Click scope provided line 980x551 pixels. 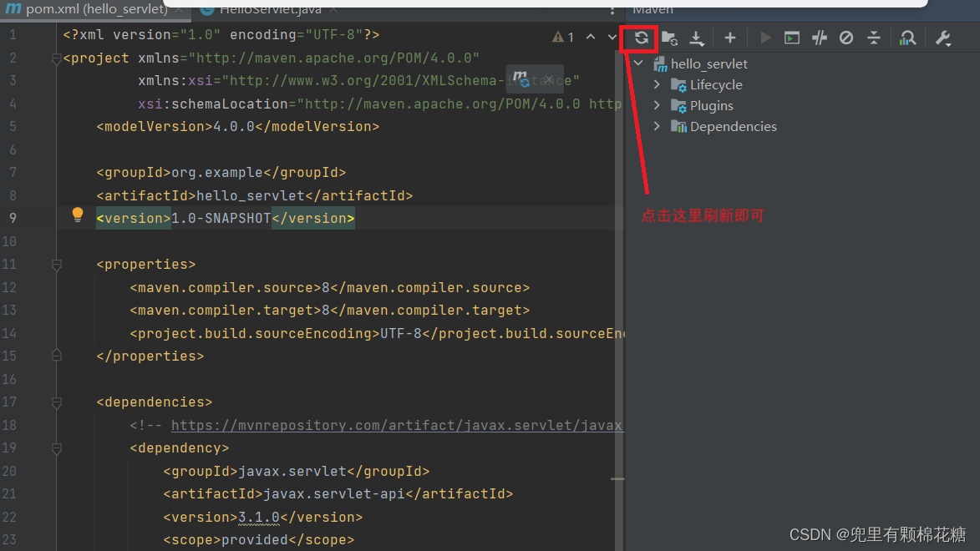pyautogui.click(x=259, y=540)
